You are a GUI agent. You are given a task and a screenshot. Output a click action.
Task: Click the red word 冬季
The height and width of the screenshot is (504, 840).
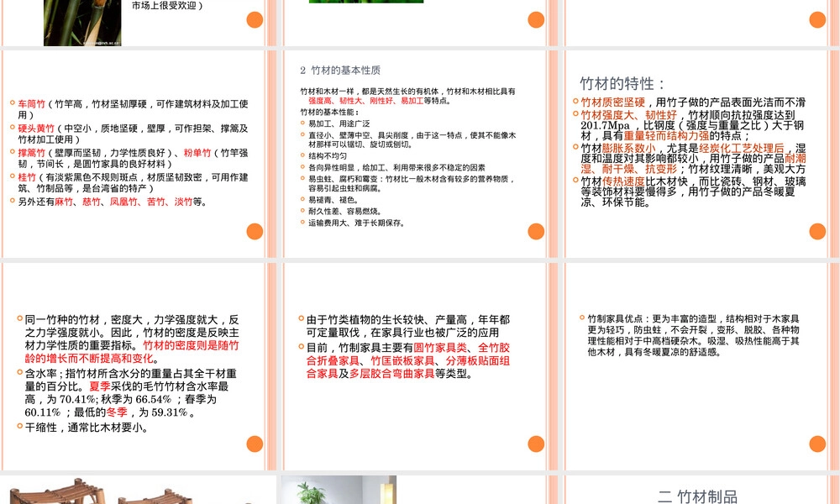(x=117, y=412)
